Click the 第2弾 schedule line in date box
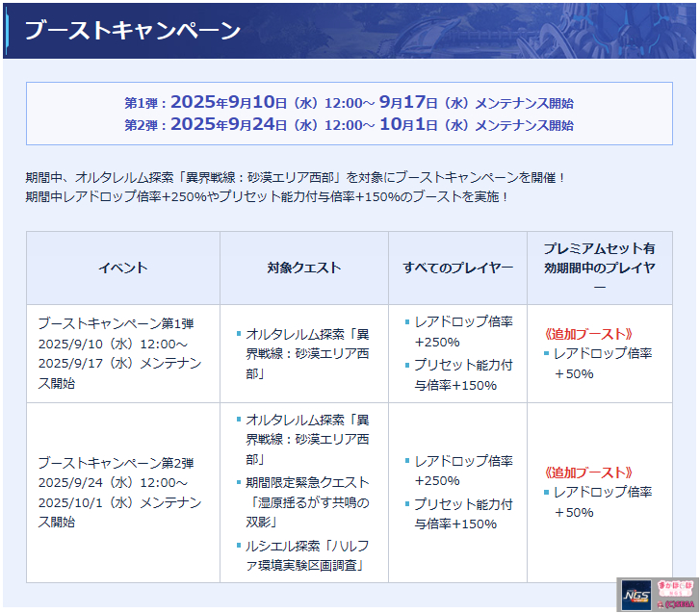The image size is (700, 613). (350, 124)
